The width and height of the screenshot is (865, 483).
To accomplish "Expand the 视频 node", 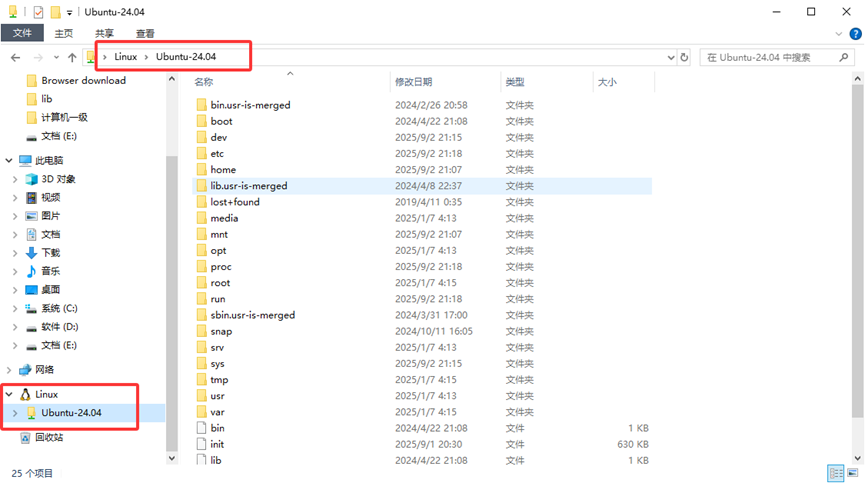I will pyautogui.click(x=15, y=197).
